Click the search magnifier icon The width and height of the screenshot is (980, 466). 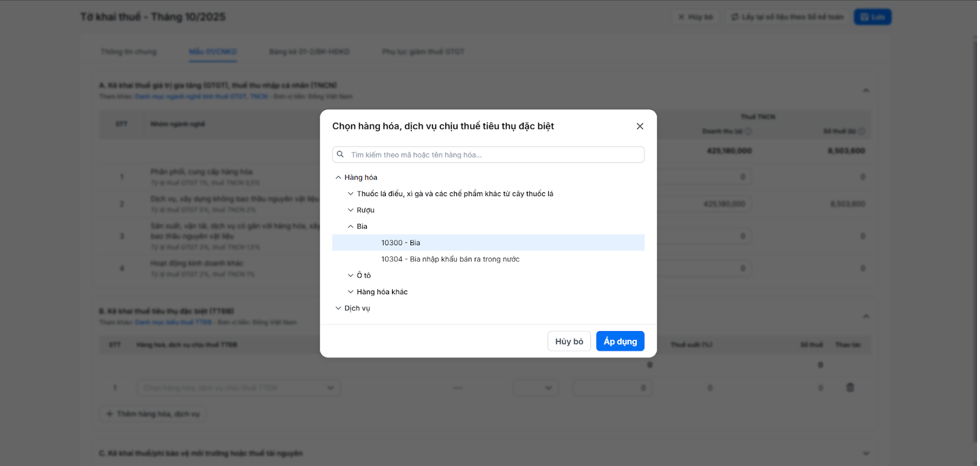(341, 155)
